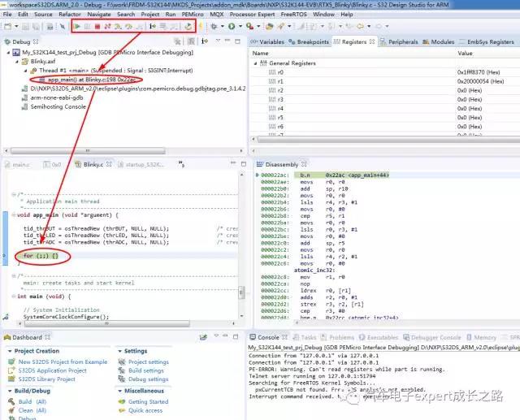The height and width of the screenshot is (420, 520).
Task: Click Getting Started link
Action: point(148,402)
